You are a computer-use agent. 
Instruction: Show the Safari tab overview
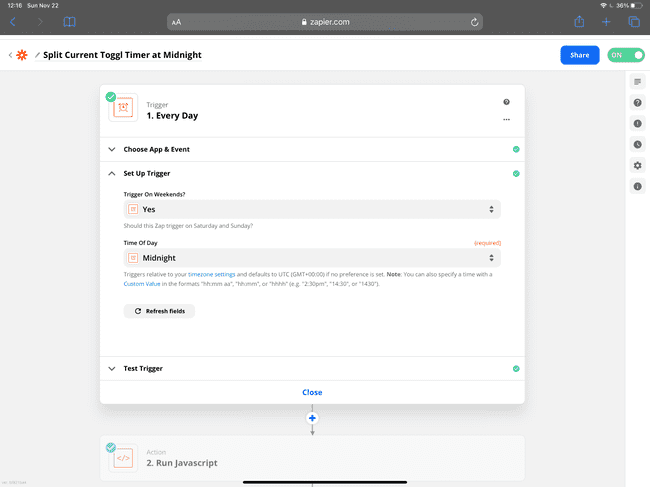tap(634, 22)
